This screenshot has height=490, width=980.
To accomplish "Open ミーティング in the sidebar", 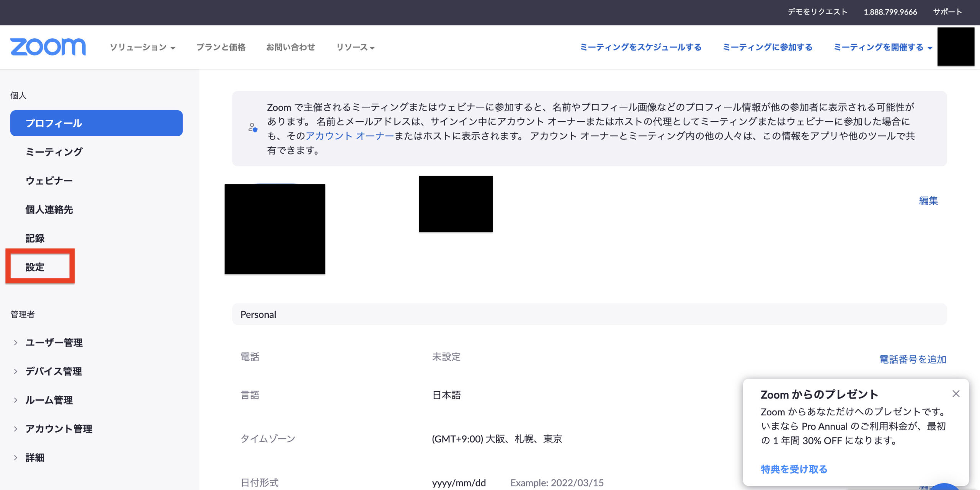I will point(54,152).
